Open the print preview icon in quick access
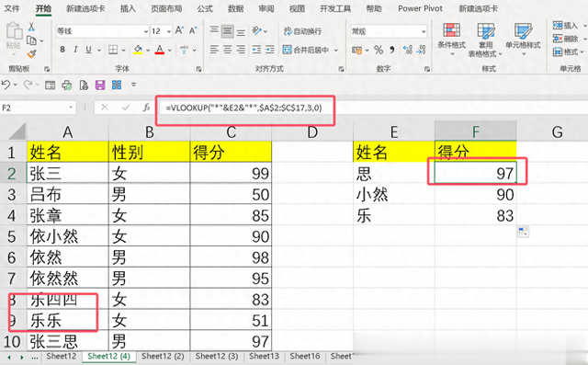The width and height of the screenshot is (588, 365). [x=84, y=86]
